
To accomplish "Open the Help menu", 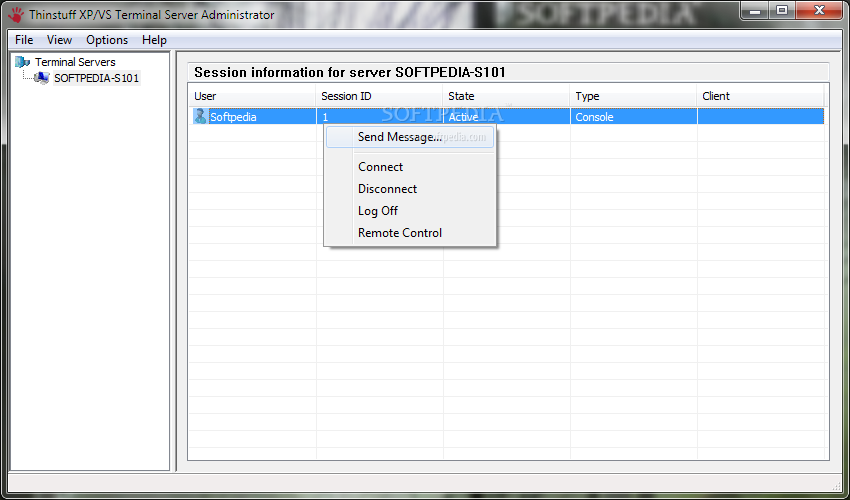I will tap(154, 40).
